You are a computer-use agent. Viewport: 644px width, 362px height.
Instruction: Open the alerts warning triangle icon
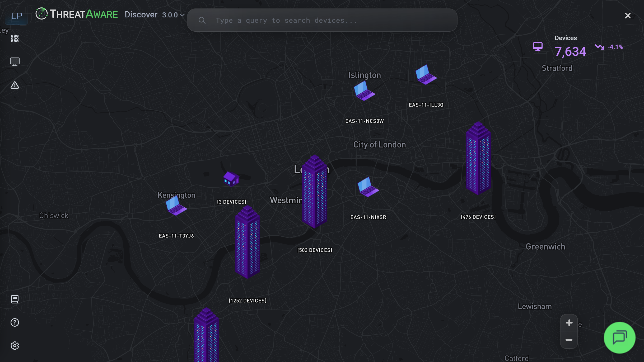[15, 85]
